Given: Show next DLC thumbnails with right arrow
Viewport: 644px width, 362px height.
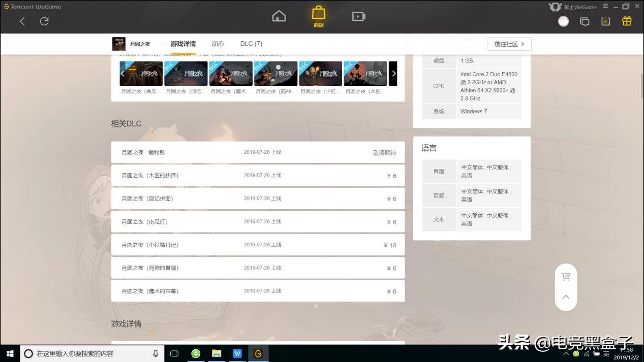Looking at the screenshot, I should pos(393,74).
